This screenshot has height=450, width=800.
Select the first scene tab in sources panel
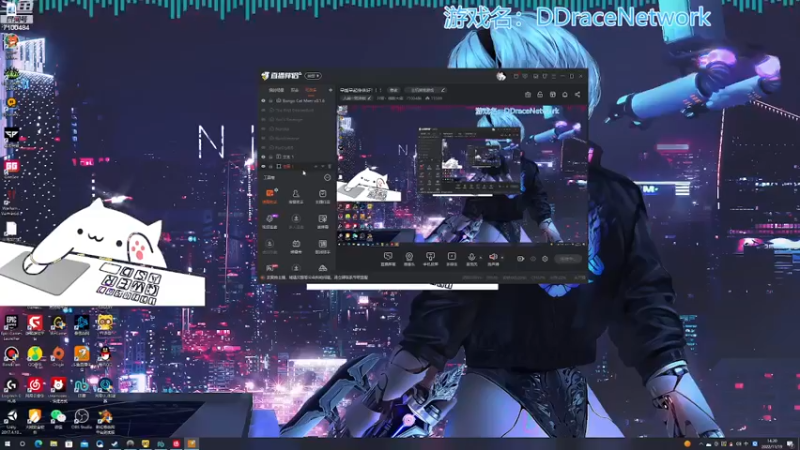pos(276,90)
